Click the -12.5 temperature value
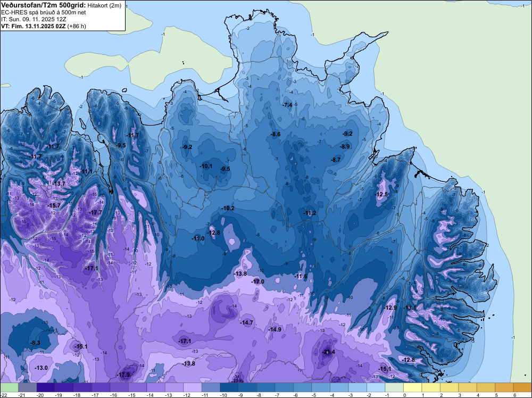The height and width of the screenshot is (398, 532). (x=381, y=194)
